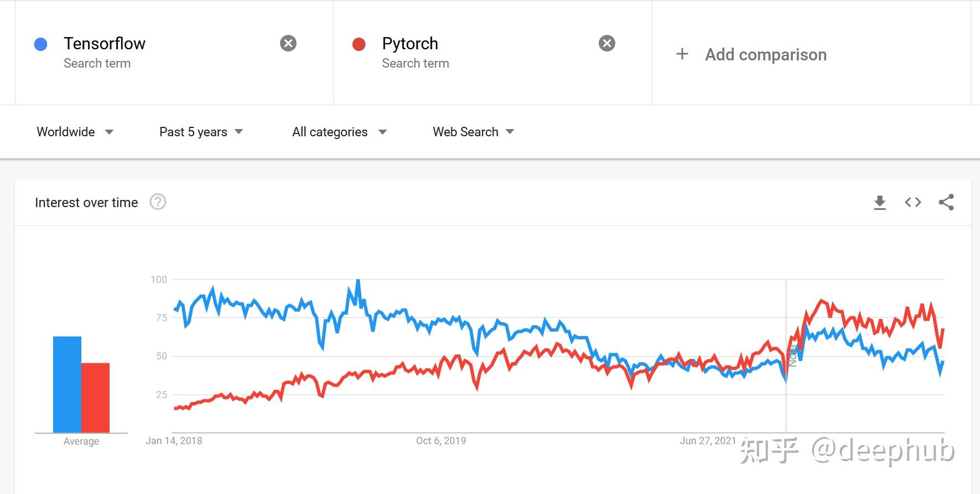The image size is (980, 494).
Task: Click the Interest over time heading
Action: tap(86, 203)
